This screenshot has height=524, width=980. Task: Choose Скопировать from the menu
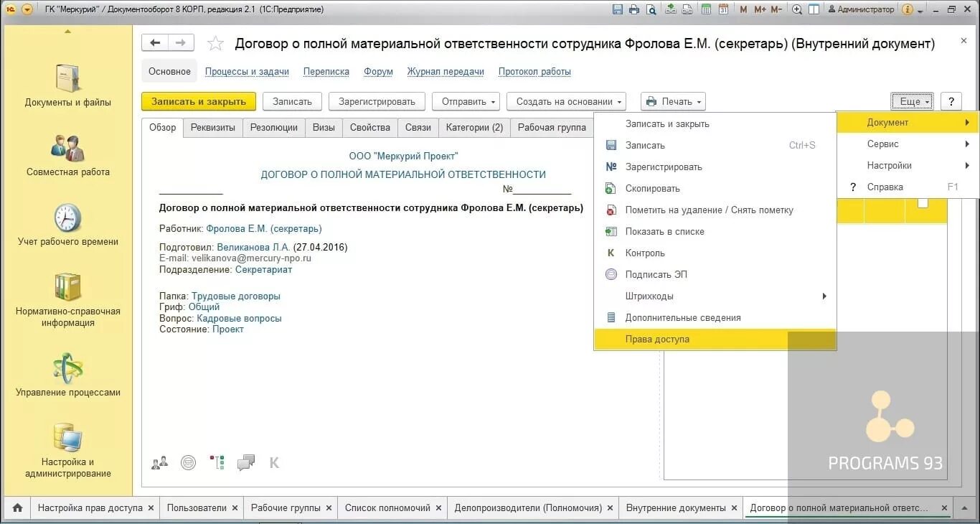715,188
